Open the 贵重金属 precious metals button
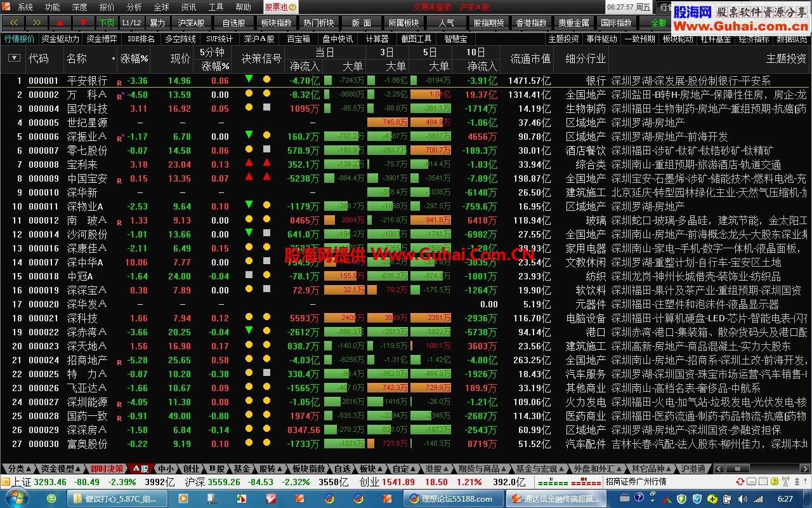The height and width of the screenshot is (508, 812). pyautogui.click(x=573, y=22)
